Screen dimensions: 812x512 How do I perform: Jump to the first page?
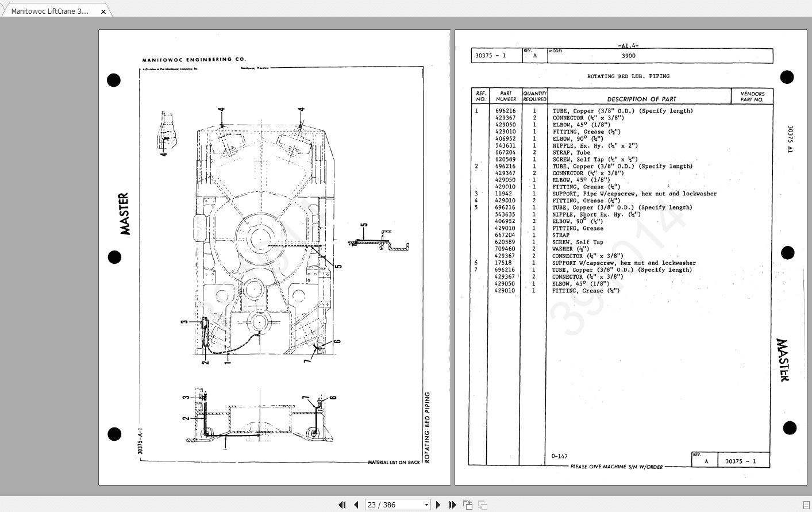342,505
